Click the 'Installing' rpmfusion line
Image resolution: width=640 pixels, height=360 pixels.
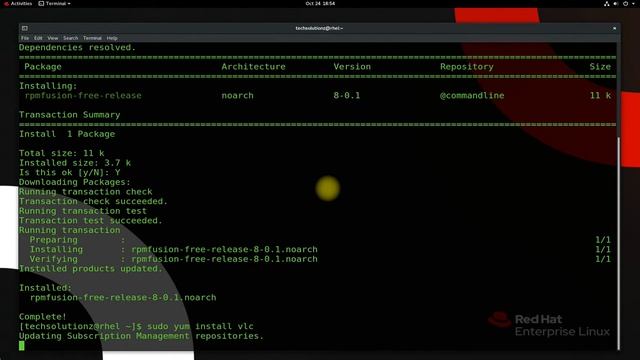coord(173,249)
